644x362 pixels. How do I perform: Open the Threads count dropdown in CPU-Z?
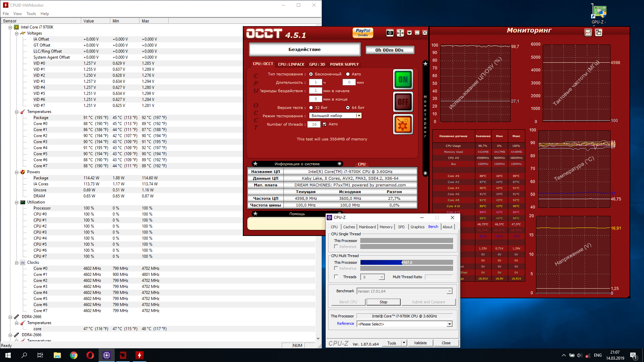[x=381, y=277]
